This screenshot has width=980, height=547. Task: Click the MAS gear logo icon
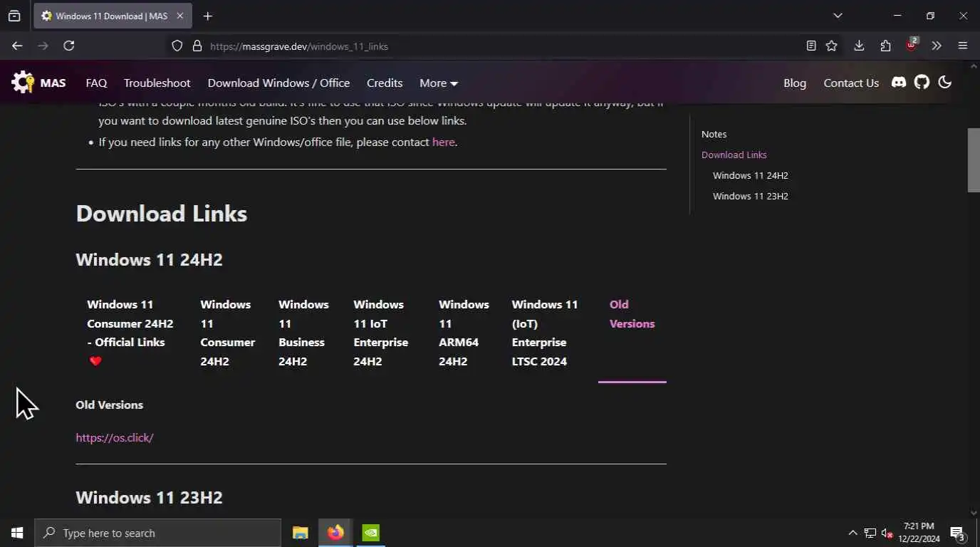point(23,82)
